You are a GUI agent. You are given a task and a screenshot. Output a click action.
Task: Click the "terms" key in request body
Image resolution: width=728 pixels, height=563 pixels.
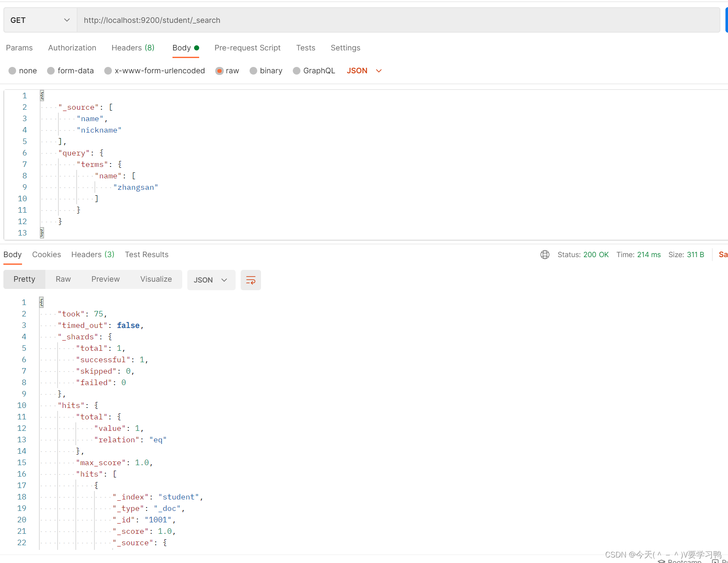(x=92, y=164)
